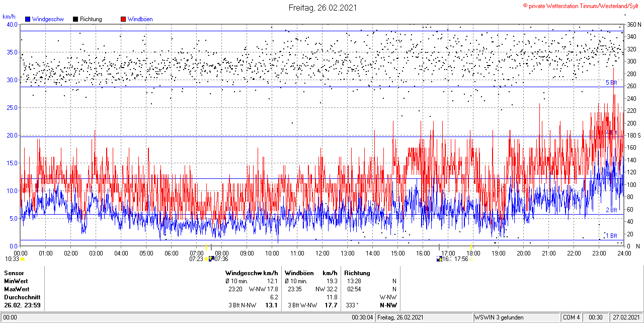Click the 360 N label on right axis
Viewport: 644px width, 323px height.
pyautogui.click(x=634, y=25)
